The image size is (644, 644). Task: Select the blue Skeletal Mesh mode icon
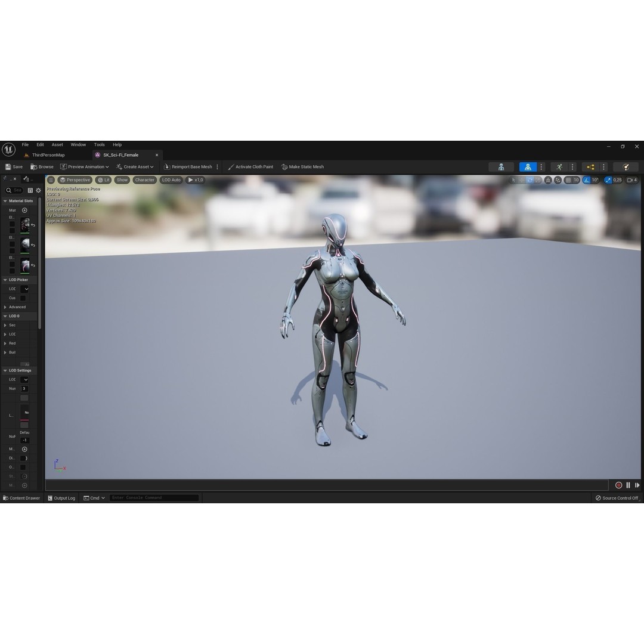(x=528, y=167)
